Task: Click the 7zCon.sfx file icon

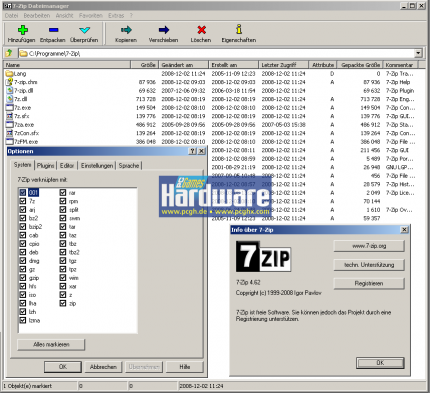Action: click(x=9, y=133)
